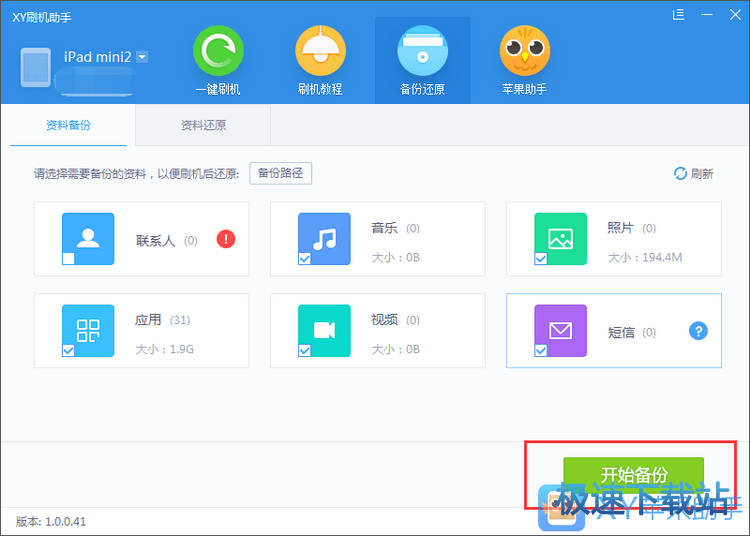Open the title bar menu icon

tap(680, 14)
